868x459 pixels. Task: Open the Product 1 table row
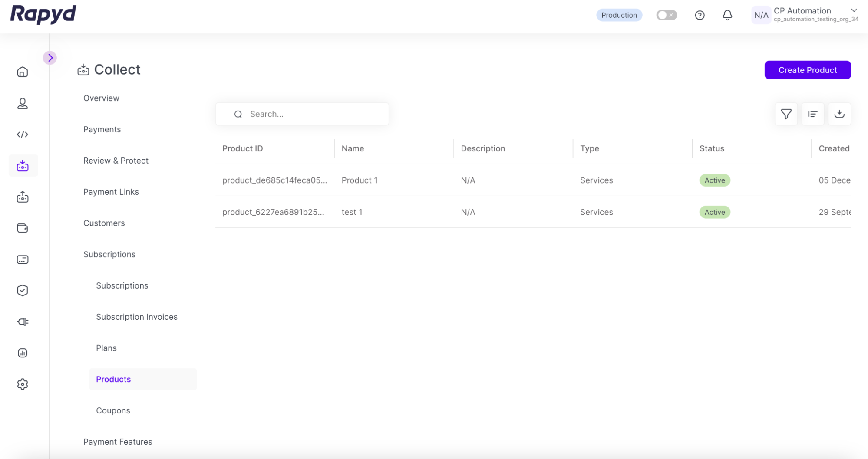coord(360,180)
